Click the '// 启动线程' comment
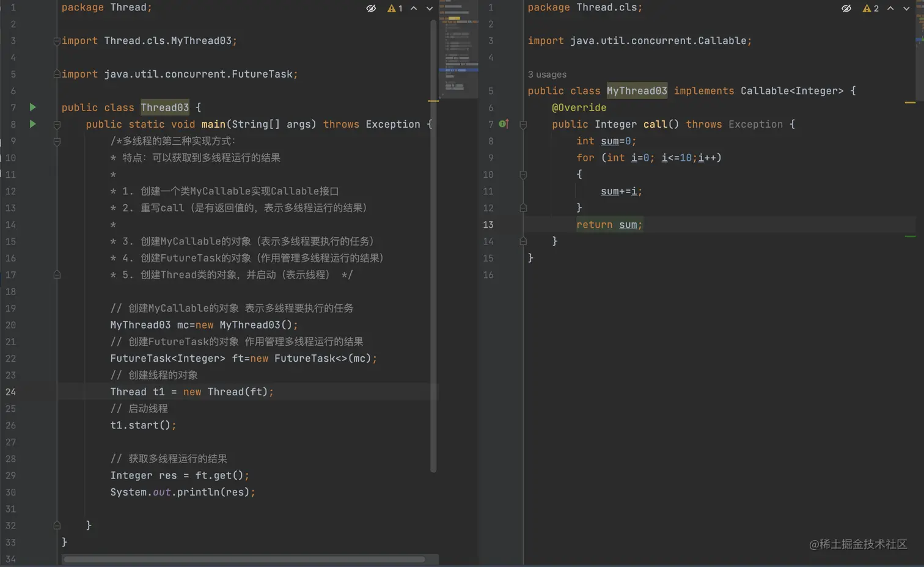This screenshot has height=567, width=924. [x=139, y=408]
